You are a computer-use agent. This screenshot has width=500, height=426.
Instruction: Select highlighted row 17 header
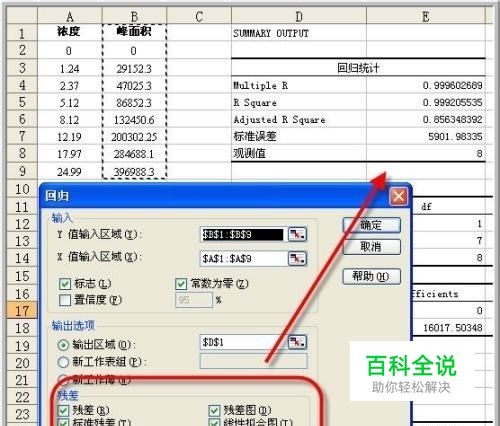tap(22, 311)
